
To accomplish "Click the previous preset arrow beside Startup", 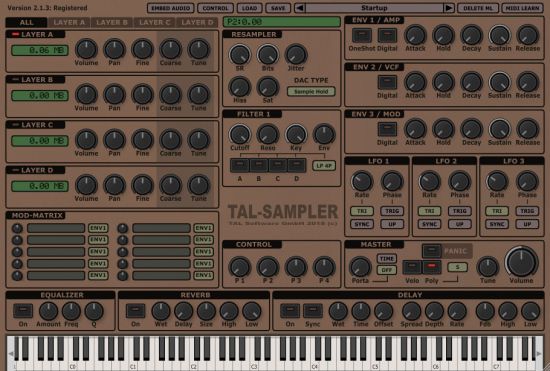I will tap(300, 8).
